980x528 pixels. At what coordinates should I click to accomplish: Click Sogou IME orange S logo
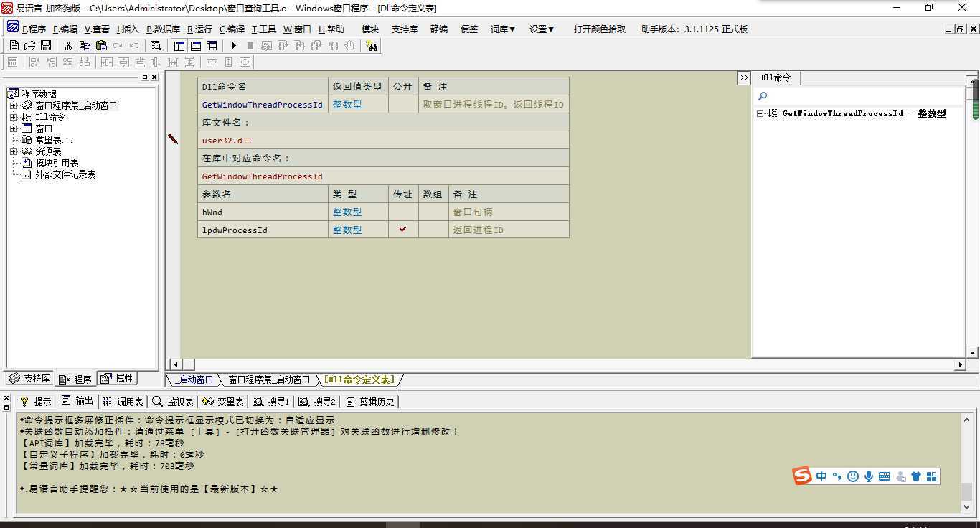pos(802,476)
